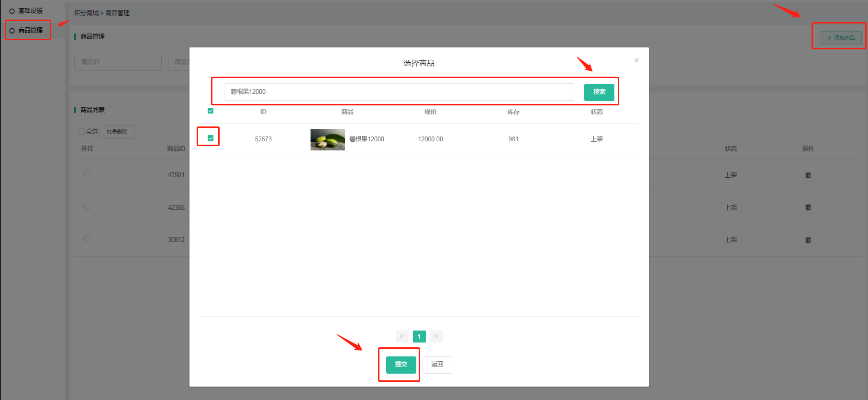Uncheck the checkbox for product 52673
Image resolution: width=868 pixels, height=400 pixels.
tap(211, 138)
